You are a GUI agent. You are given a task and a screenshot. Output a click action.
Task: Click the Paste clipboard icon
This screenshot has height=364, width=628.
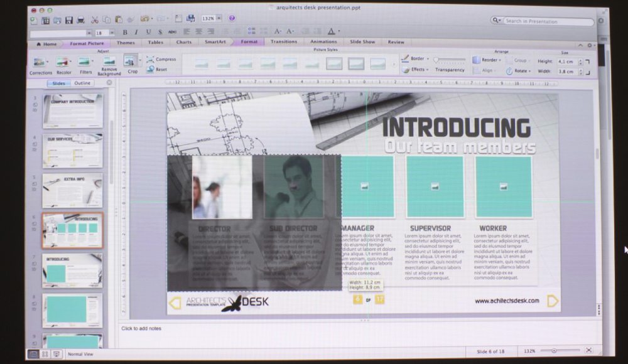tap(119, 19)
